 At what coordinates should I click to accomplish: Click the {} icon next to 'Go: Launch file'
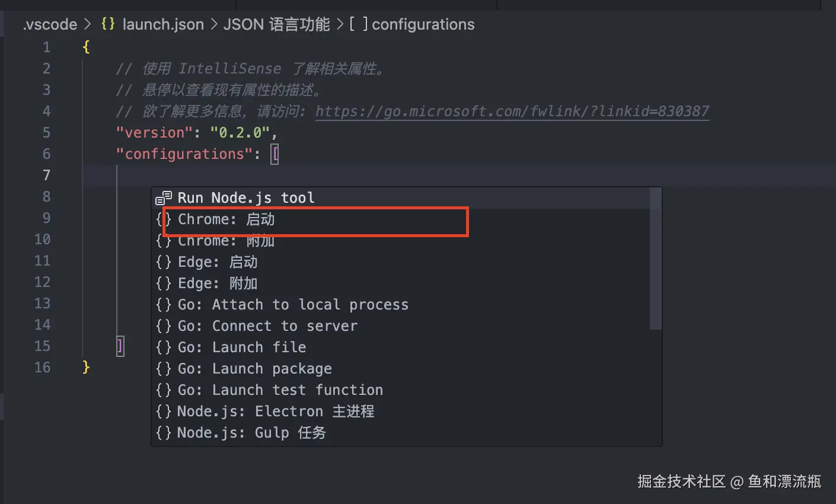pyautogui.click(x=163, y=347)
